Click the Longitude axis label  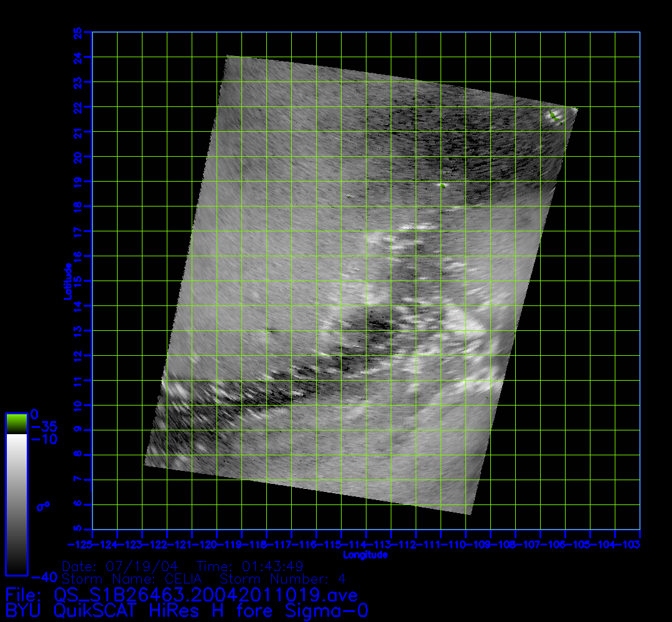[366, 555]
